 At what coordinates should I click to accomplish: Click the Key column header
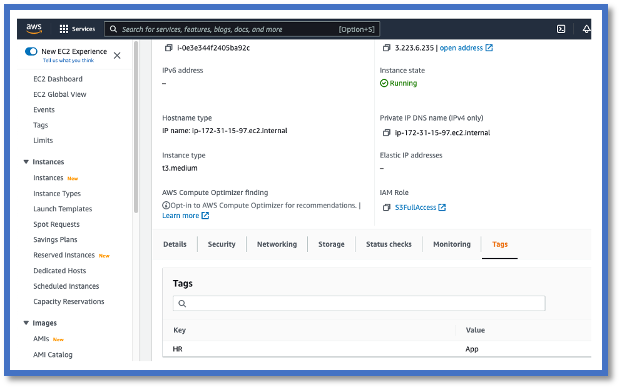[179, 330]
